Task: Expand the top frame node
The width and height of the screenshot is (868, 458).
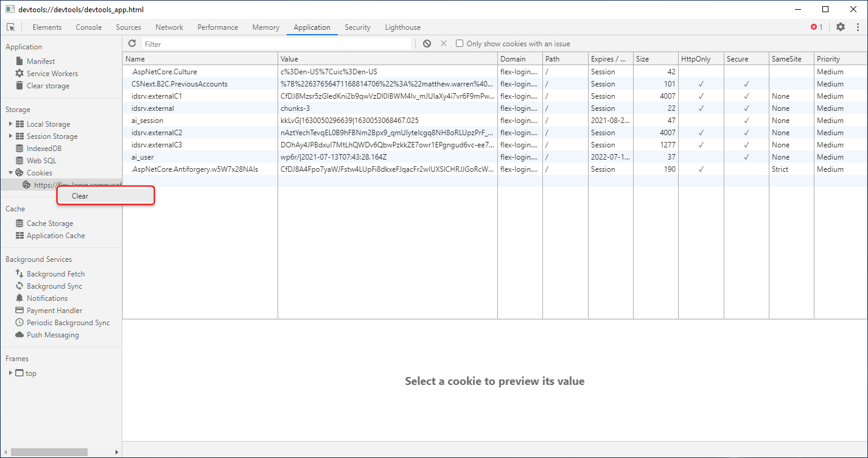Action: [10, 373]
